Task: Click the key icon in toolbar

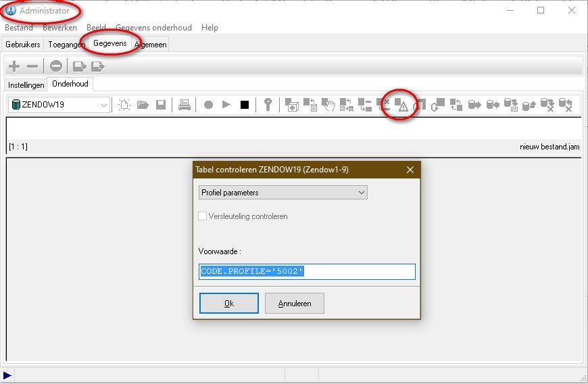Action: [x=268, y=105]
